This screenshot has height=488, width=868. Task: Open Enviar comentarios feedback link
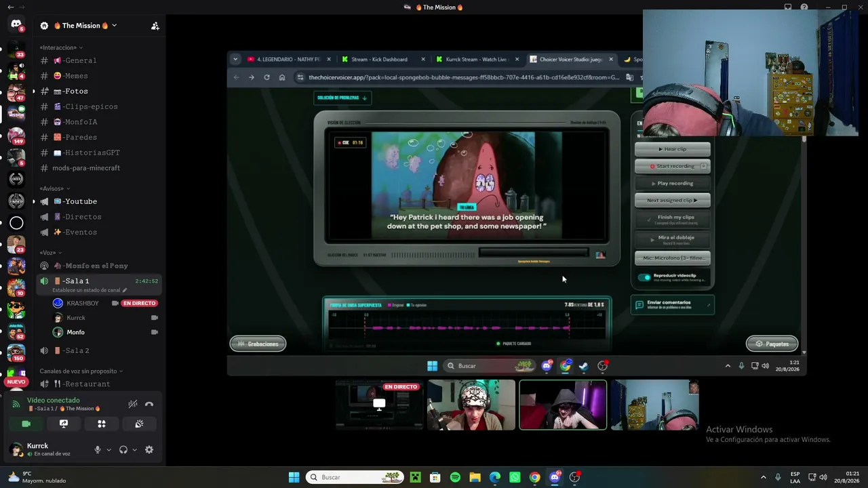tap(672, 305)
